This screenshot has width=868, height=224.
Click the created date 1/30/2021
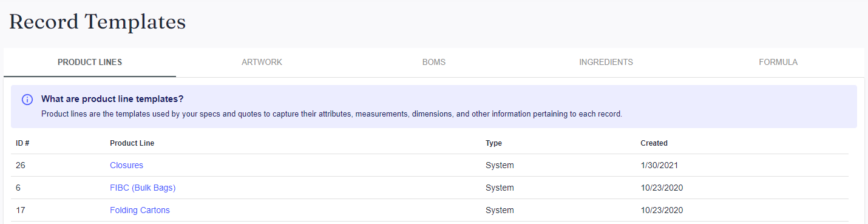point(659,165)
